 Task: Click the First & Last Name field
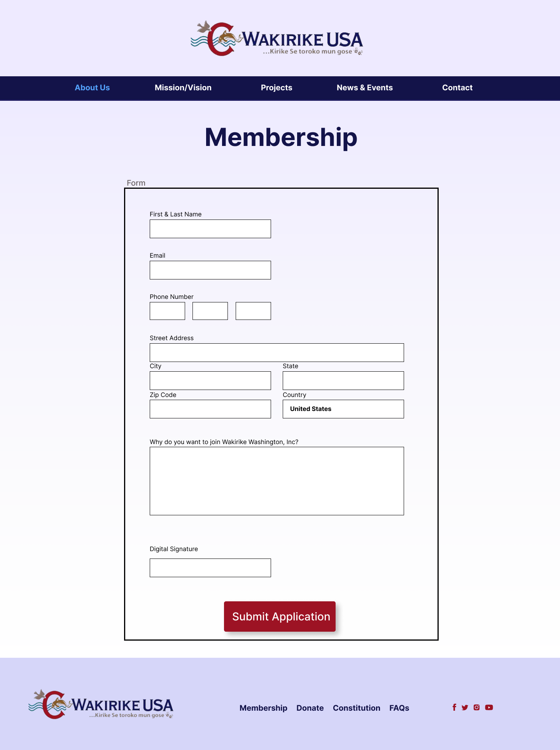tap(210, 229)
